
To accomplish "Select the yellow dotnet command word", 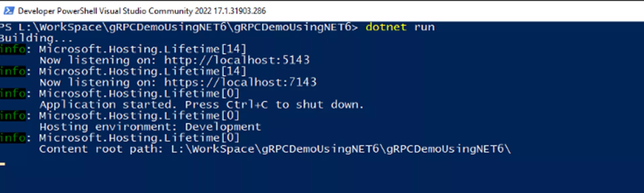I will pyautogui.click(x=386, y=27).
